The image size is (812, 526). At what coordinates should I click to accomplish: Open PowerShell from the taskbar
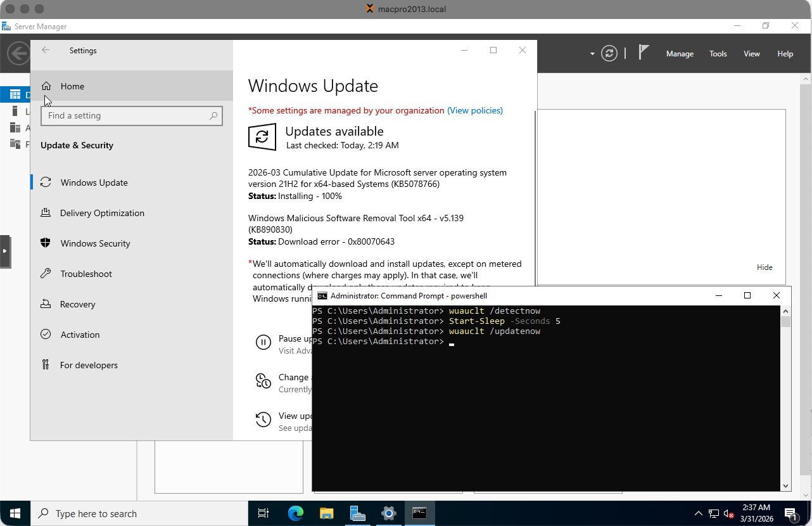click(x=420, y=513)
